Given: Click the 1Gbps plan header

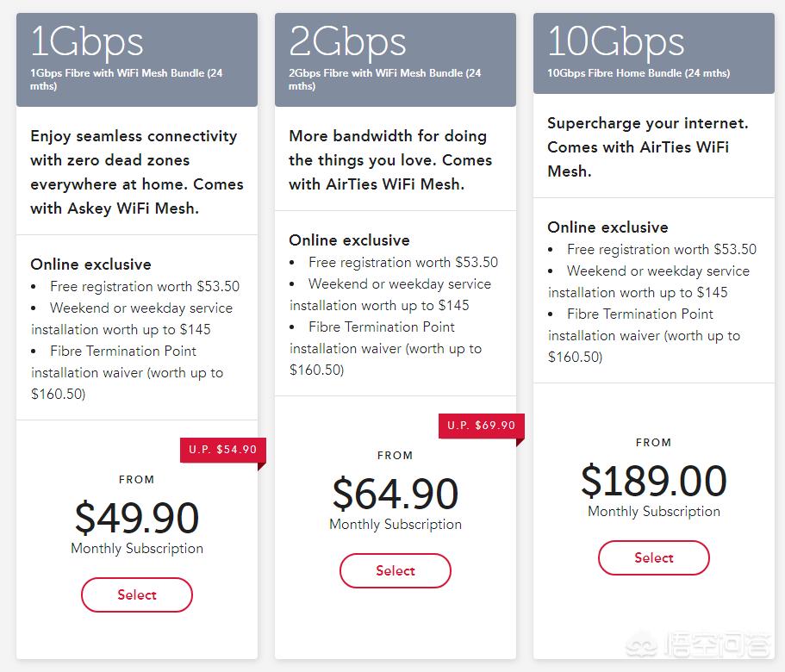Looking at the screenshot, I should pos(137,59).
